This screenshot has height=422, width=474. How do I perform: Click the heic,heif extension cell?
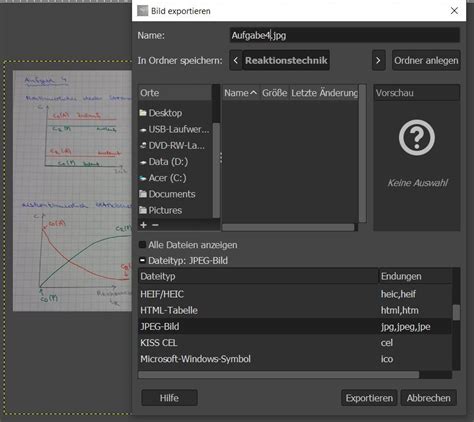click(x=398, y=294)
